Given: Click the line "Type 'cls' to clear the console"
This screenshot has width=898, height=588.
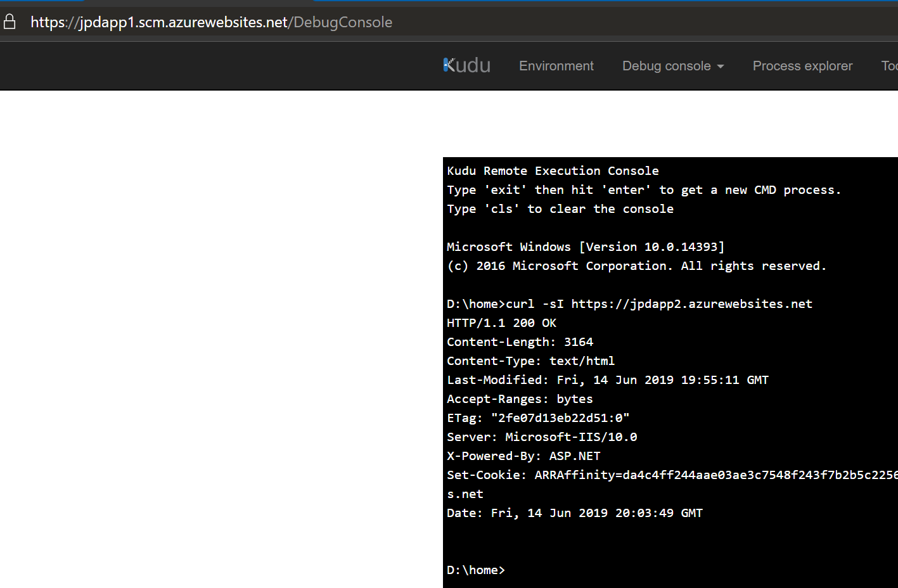Looking at the screenshot, I should pos(560,208).
